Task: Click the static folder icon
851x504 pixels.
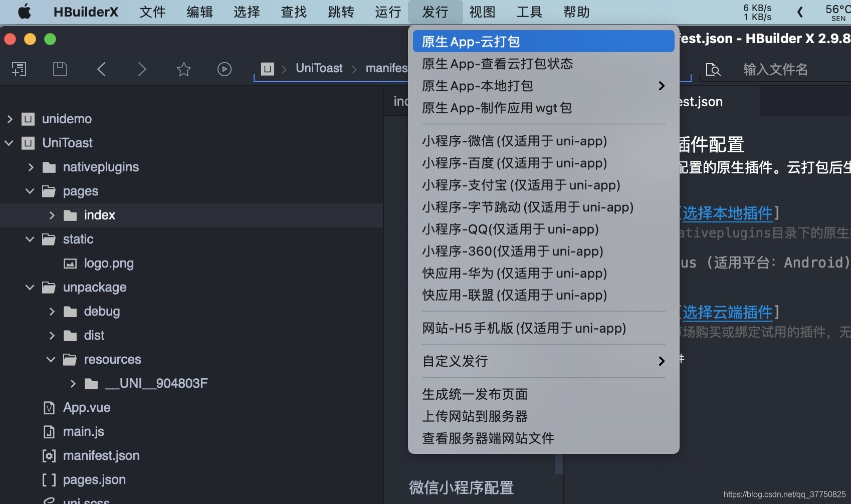Action: 49,239
